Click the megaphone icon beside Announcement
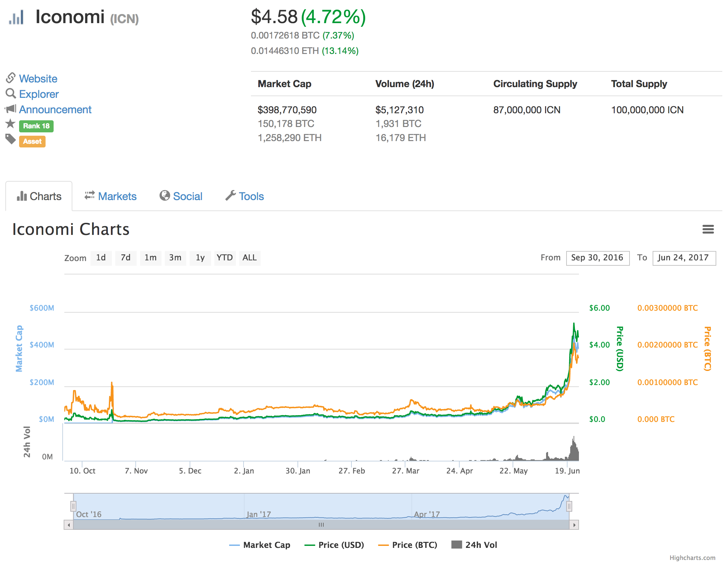This screenshot has width=728, height=570. coord(11,109)
